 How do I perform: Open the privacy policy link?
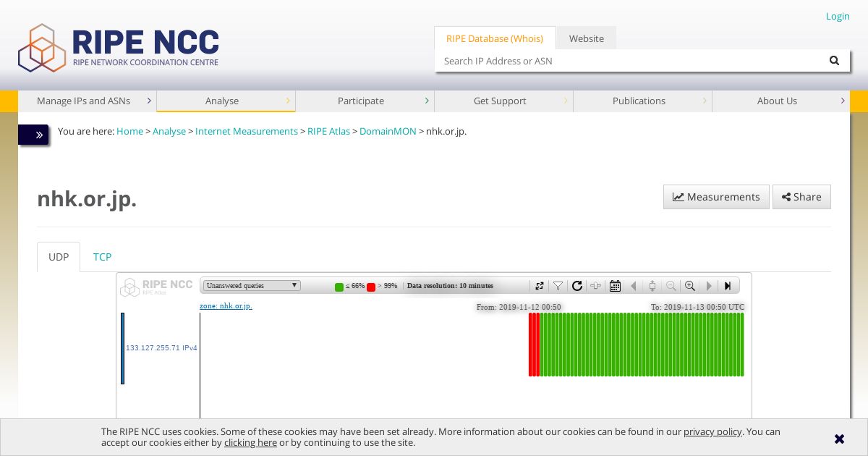tap(712, 431)
